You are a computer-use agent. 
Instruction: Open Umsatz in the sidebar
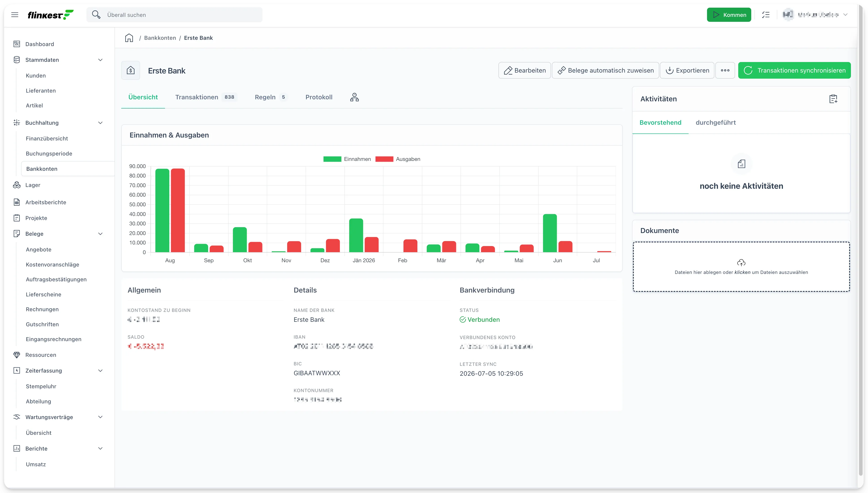point(35,464)
